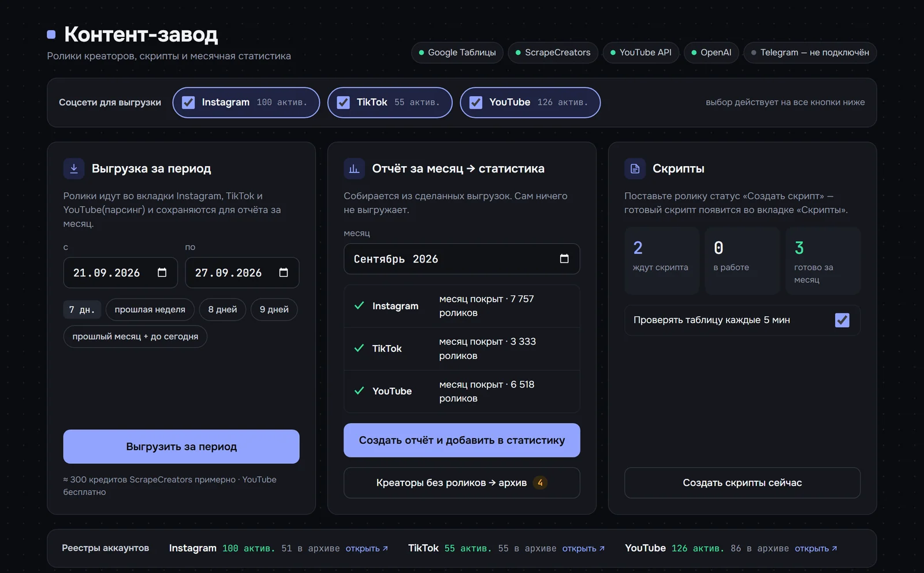Open YouTube registry via открыть link
Viewport: 924px width, 573px height.
click(x=816, y=548)
